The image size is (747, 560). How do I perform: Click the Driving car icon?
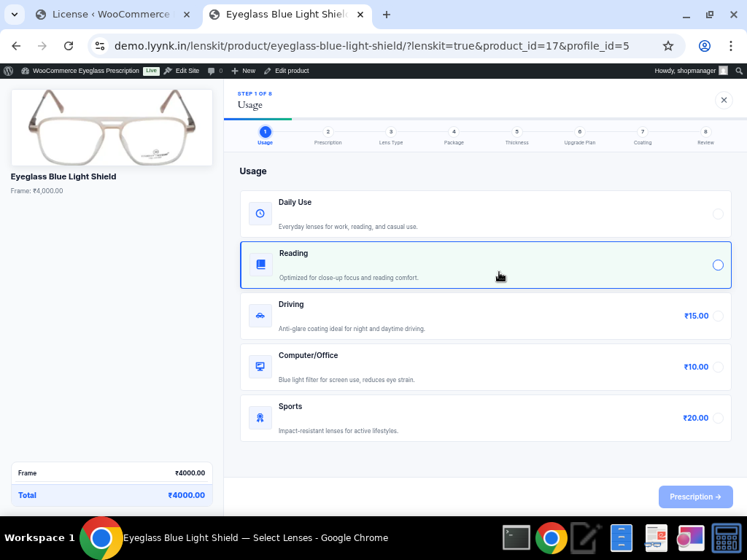[260, 316]
